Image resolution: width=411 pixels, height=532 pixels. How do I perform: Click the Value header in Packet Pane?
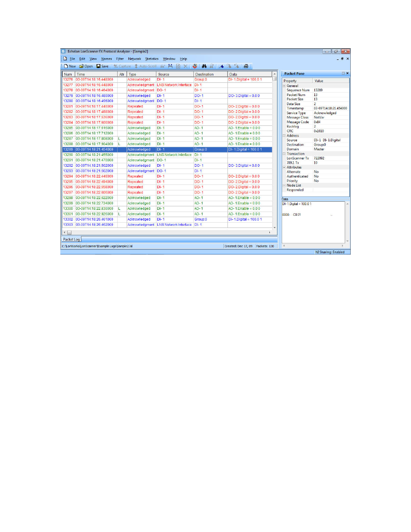pyautogui.click(x=331, y=81)
